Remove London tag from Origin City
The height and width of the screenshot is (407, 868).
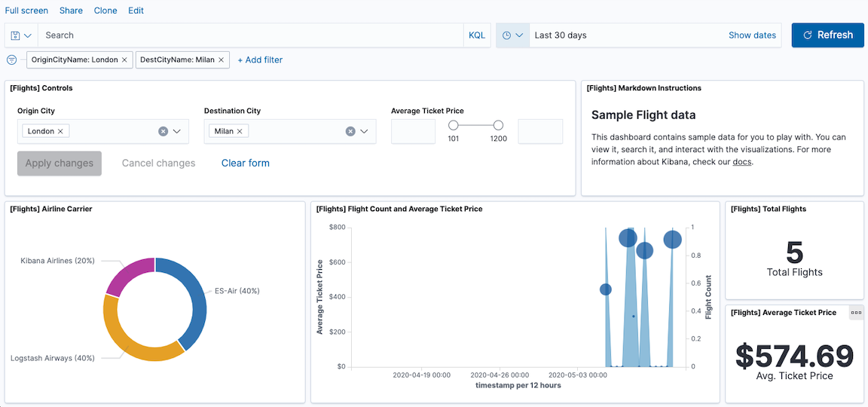point(61,131)
